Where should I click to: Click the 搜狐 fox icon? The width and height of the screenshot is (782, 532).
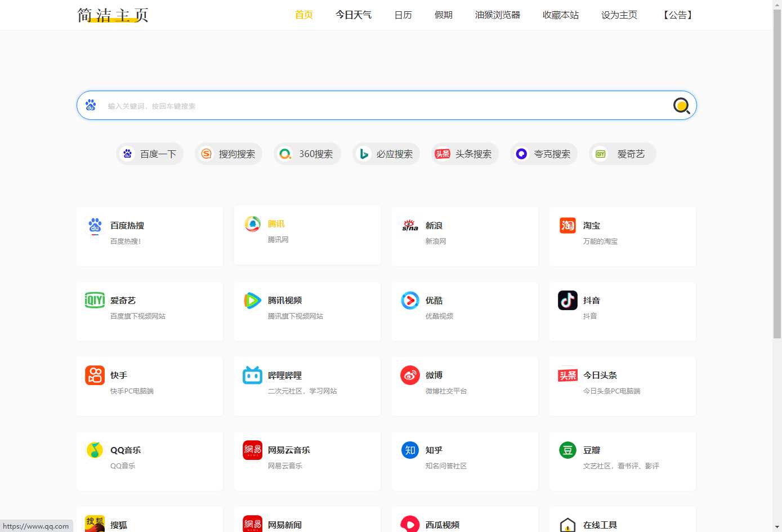[95, 524]
